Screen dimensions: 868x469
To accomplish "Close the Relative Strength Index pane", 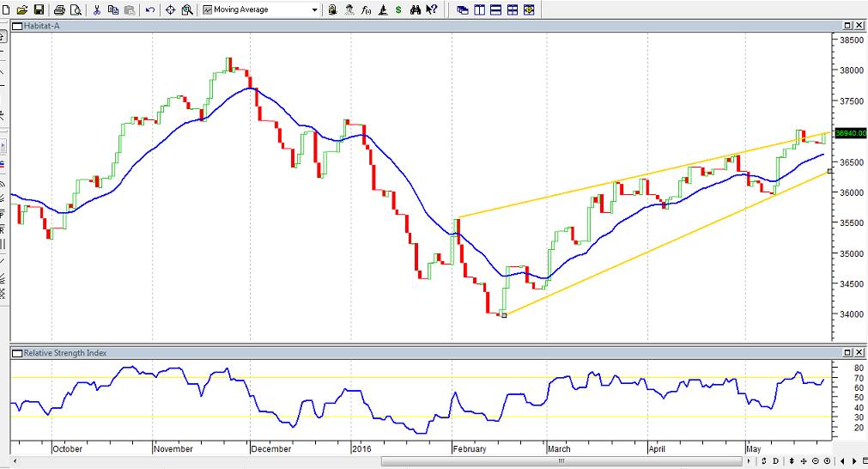I will point(858,353).
